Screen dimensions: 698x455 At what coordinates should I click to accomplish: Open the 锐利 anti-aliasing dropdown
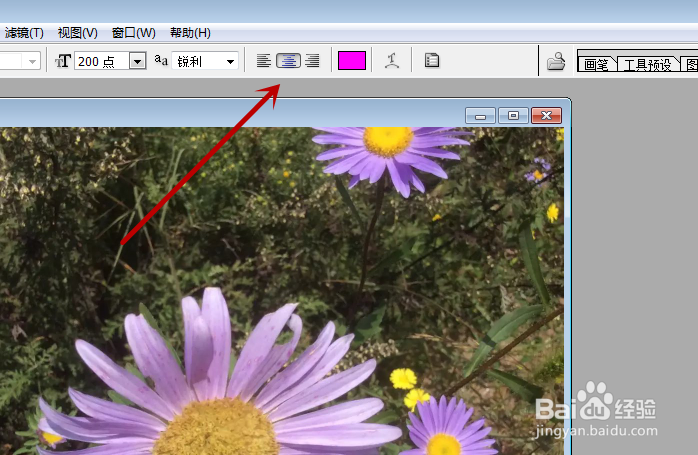click(x=205, y=61)
